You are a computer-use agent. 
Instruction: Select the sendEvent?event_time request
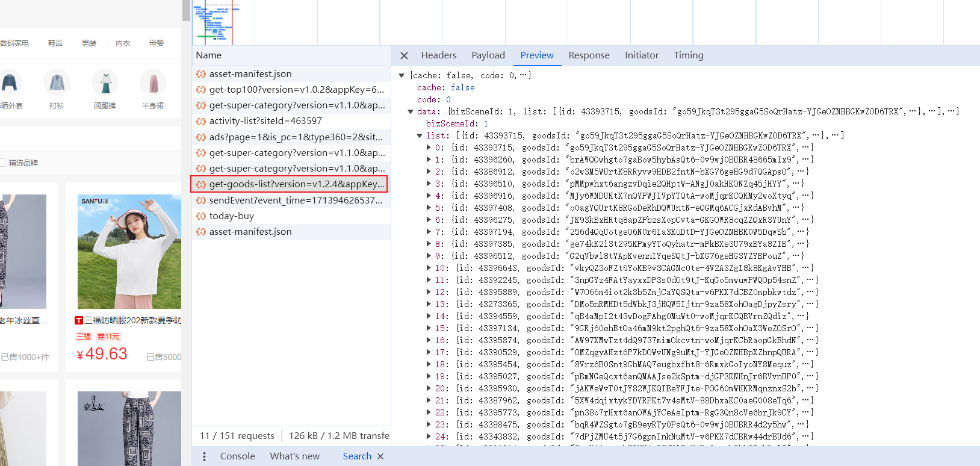tap(291, 200)
